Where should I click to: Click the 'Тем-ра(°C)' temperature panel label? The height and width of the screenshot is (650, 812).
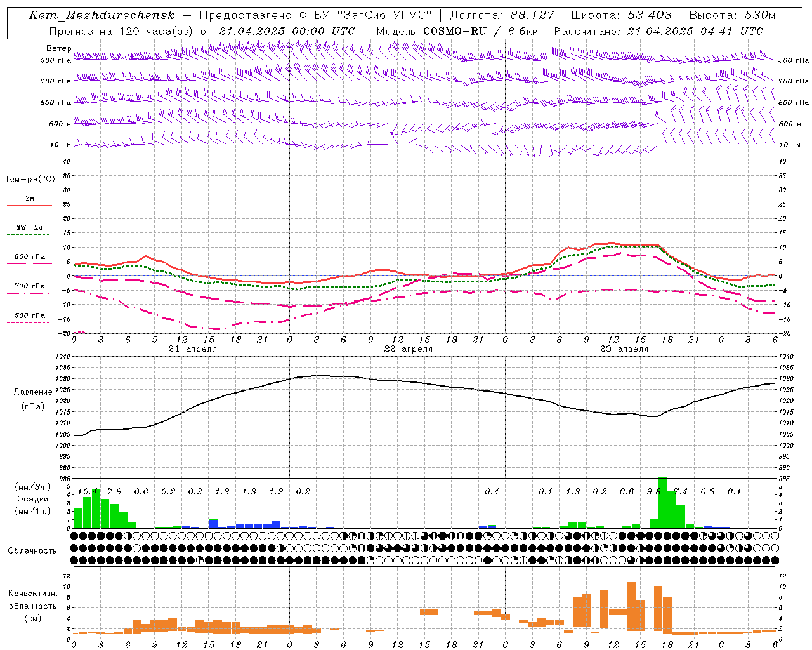tap(30, 180)
